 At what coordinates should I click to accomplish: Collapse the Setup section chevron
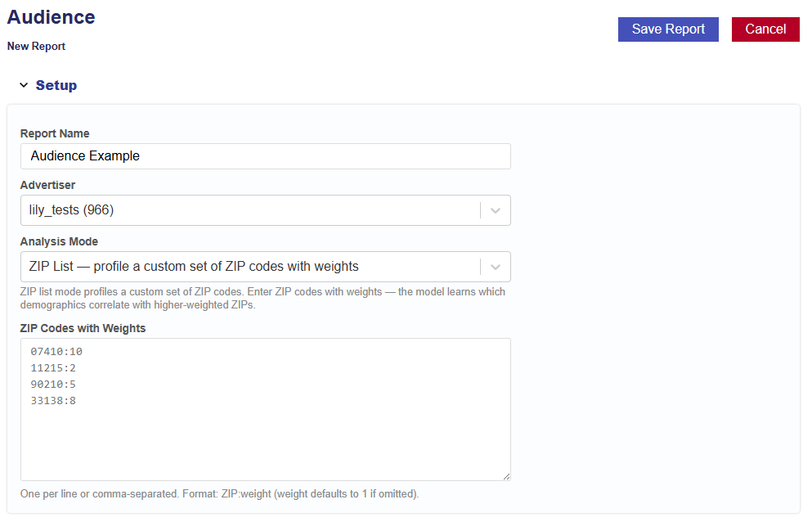click(24, 85)
